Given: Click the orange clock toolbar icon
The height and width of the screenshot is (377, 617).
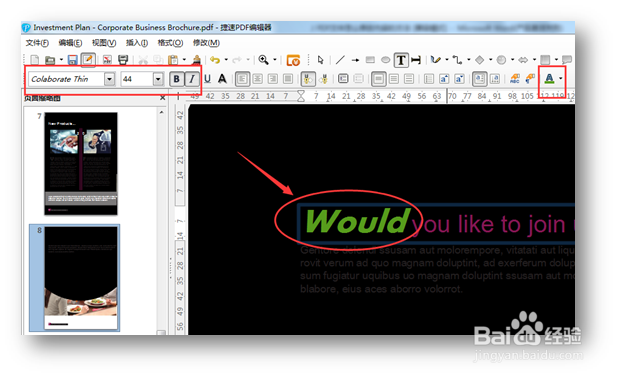Looking at the screenshot, I should pos(293,60).
